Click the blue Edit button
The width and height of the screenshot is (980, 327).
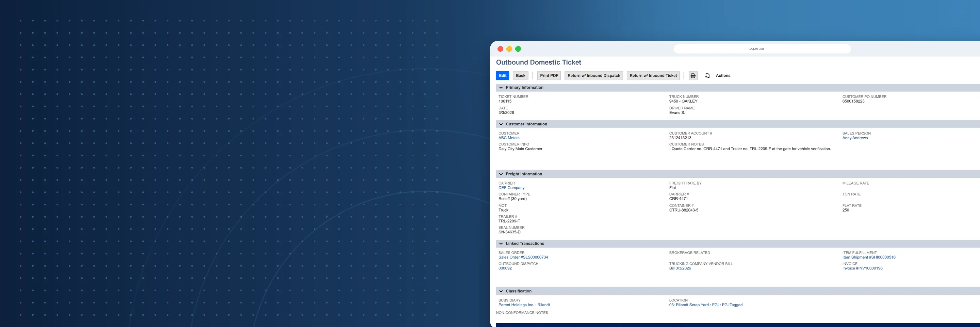coord(503,76)
